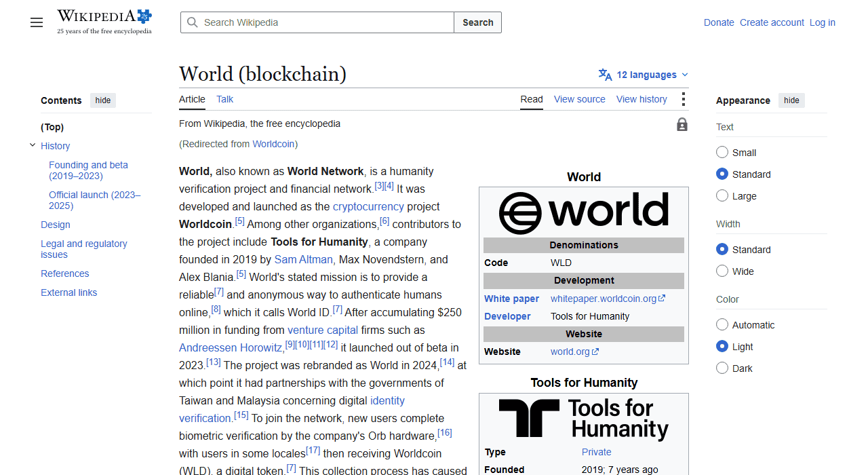This screenshot has height=475, width=868.
Task: Go to External links section in contents
Action: [69, 292]
